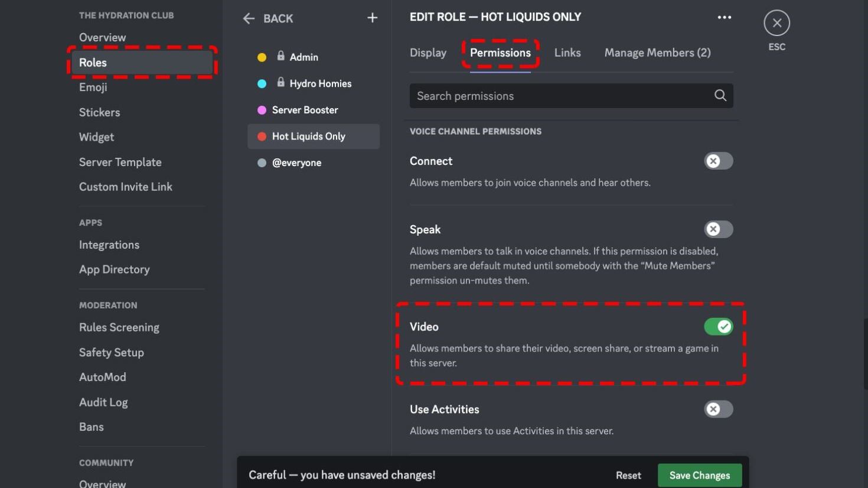Click the ESC close circle icon

[x=776, y=23]
